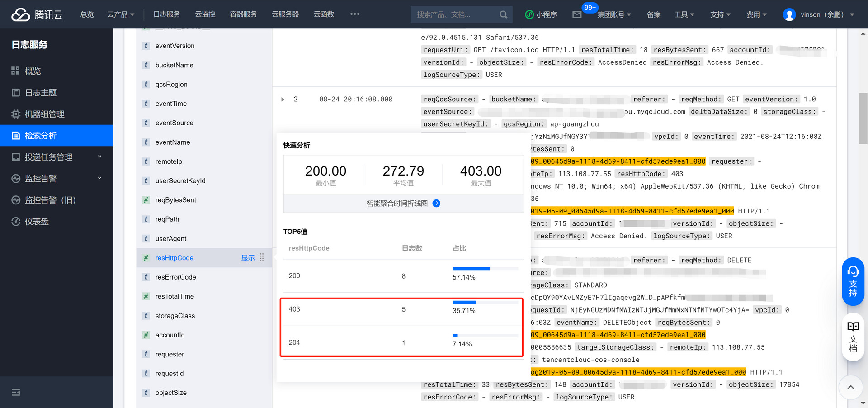Open the mail notifications envelope icon
This screenshot has width=868, height=408.
577,14
